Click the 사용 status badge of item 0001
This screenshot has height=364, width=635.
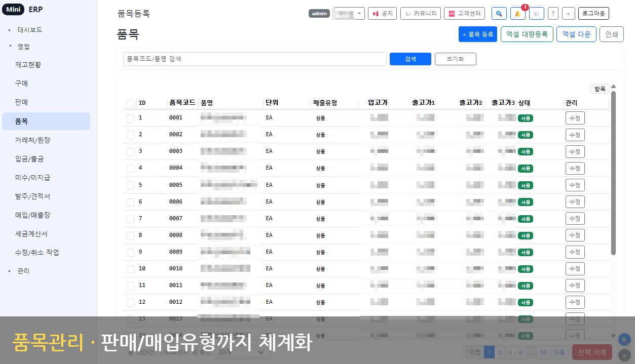[x=526, y=118]
